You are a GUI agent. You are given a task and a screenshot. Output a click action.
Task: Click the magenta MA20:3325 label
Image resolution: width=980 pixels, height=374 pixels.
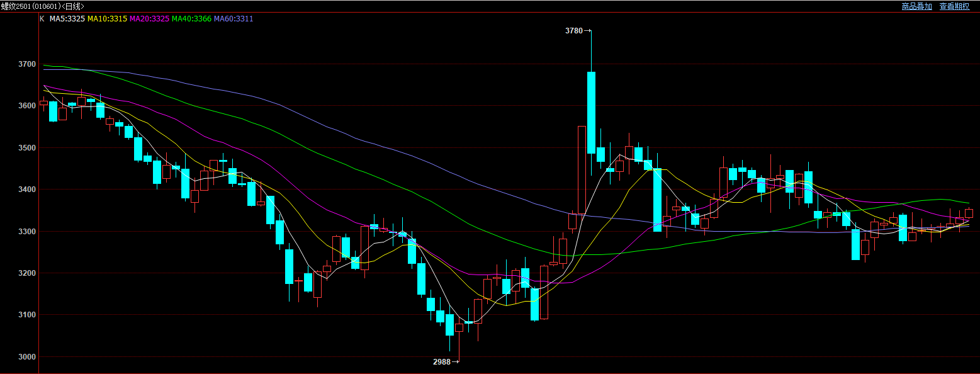[149, 19]
